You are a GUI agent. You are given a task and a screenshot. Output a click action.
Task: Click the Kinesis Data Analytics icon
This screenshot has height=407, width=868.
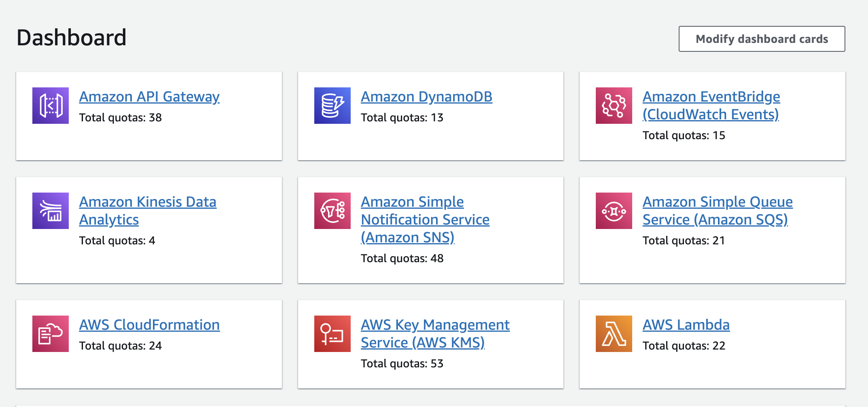(x=51, y=211)
